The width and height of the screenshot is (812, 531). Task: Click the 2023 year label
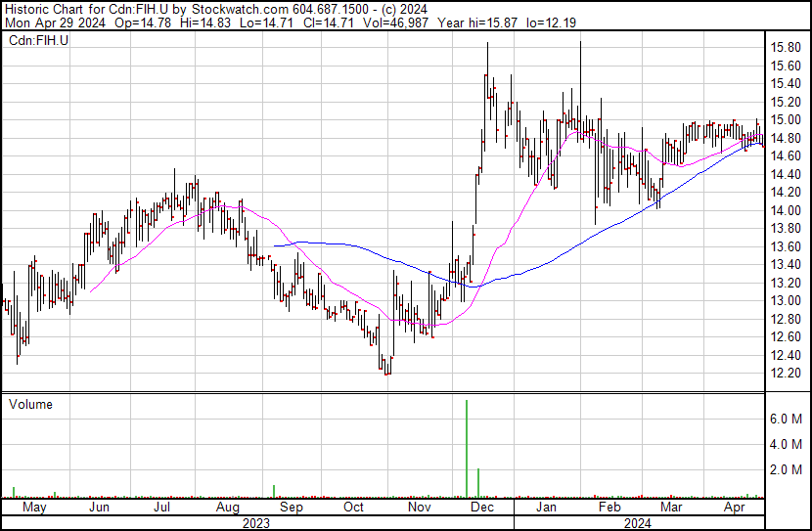(255, 523)
